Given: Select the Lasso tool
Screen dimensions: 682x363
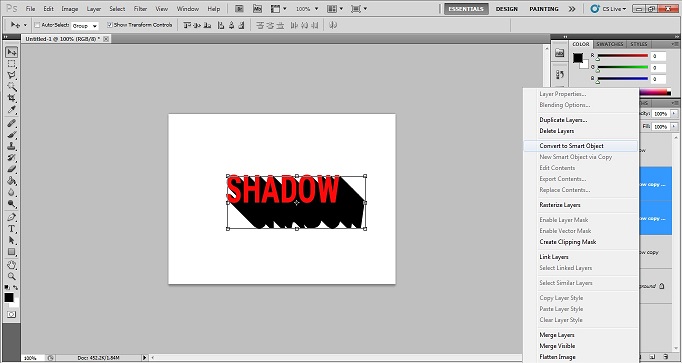Looking at the screenshot, I should [x=12, y=75].
